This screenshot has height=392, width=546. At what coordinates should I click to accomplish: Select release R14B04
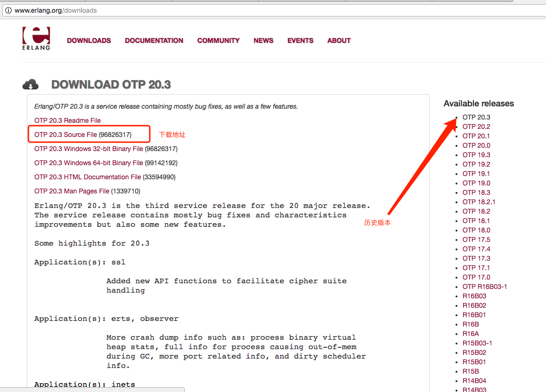[474, 381]
